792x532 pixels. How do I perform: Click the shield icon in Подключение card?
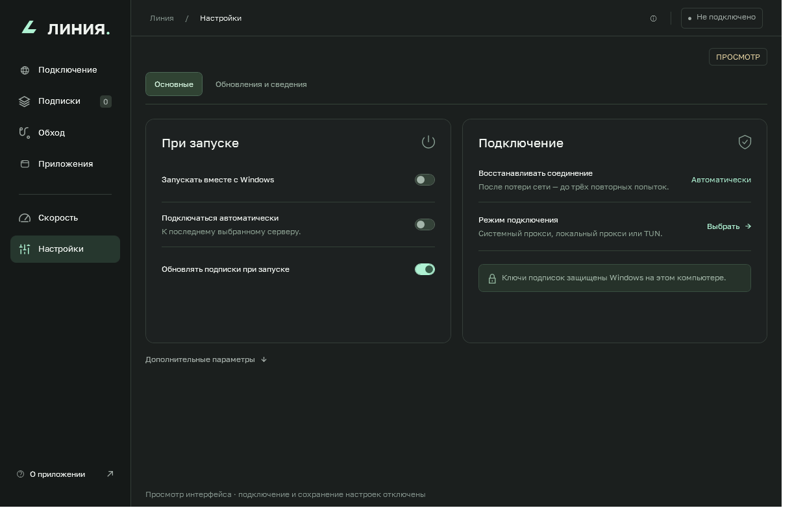click(745, 142)
